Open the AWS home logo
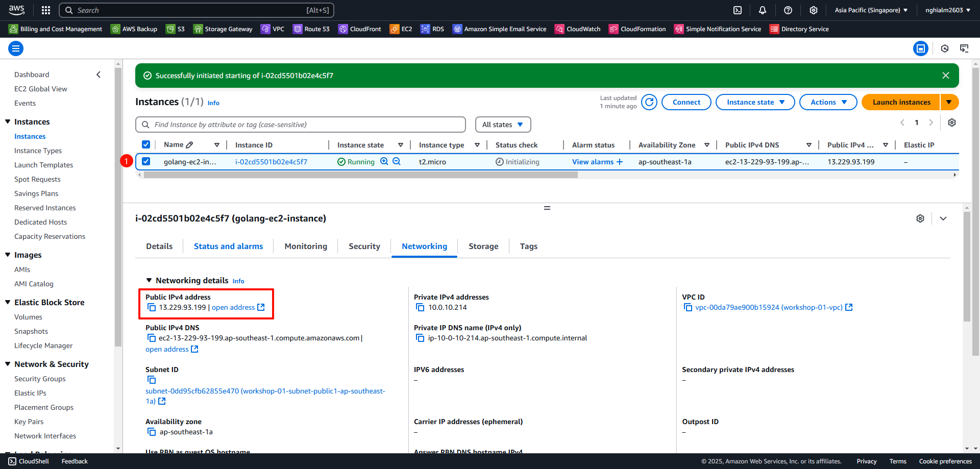The width and height of the screenshot is (980, 469). [x=16, y=10]
